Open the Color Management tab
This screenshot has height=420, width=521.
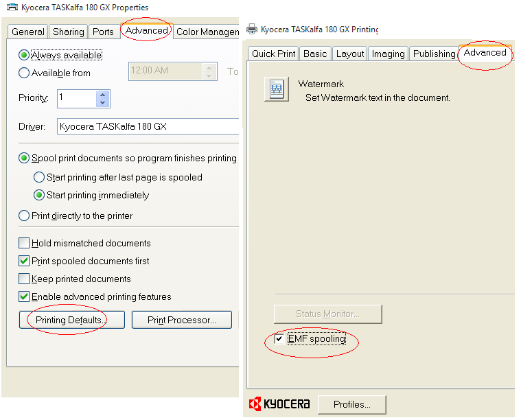click(207, 32)
